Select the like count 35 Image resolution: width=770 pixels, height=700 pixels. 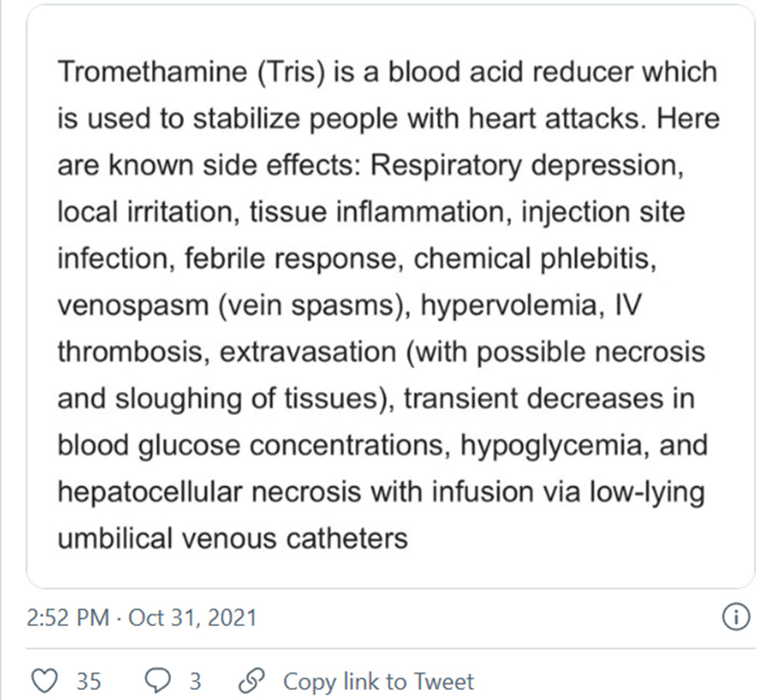point(89,682)
